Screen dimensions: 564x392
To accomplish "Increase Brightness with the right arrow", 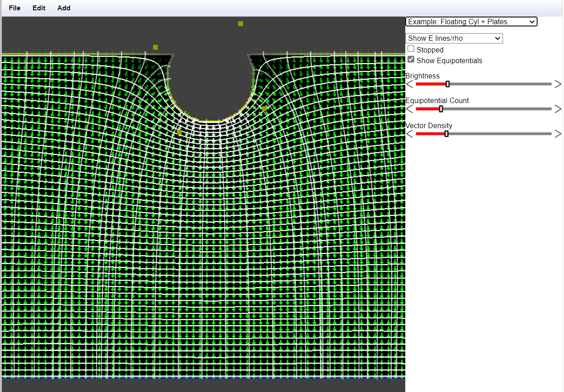I will click(557, 84).
